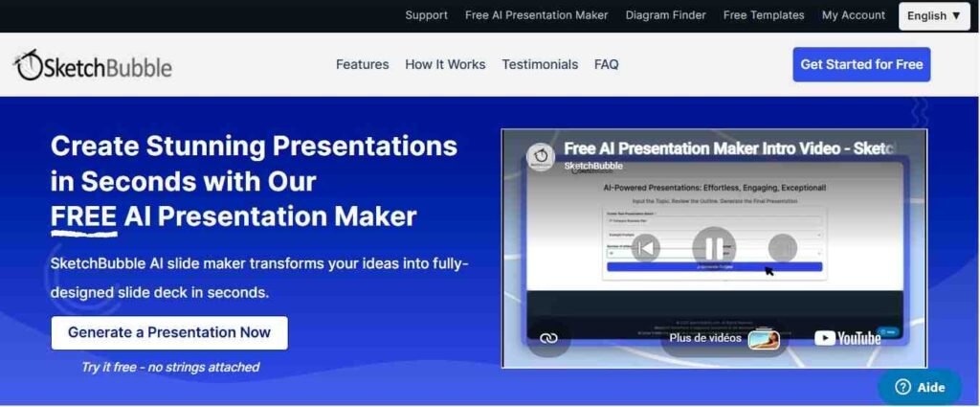
Task: Open the Support link
Action: click(426, 15)
